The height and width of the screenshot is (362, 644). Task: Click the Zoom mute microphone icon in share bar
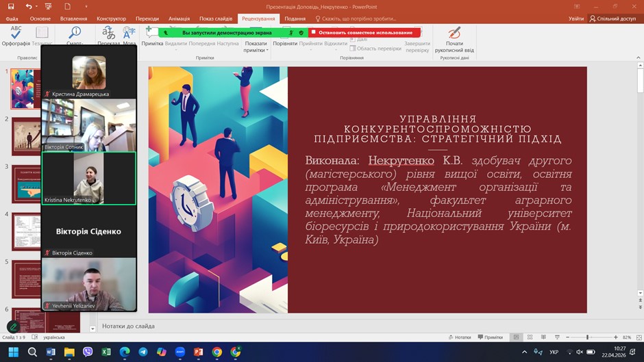[x=291, y=32]
